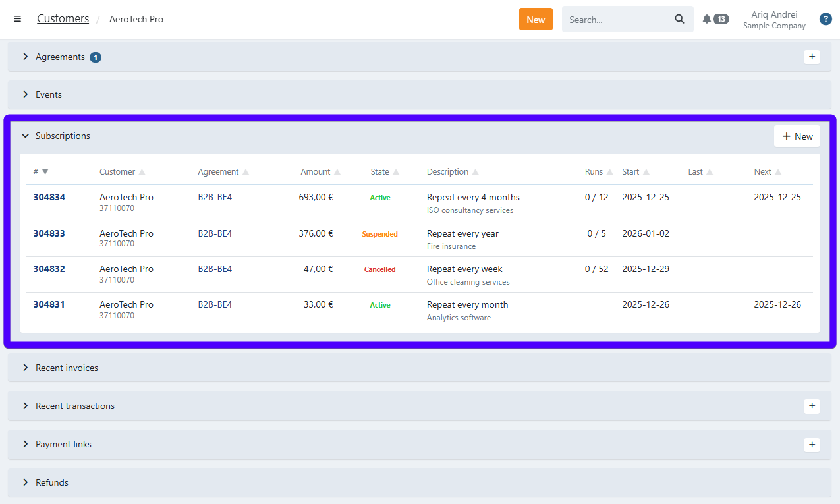
Task: Open agreement B2B-BE4 for Fire insurance row
Action: pos(215,233)
